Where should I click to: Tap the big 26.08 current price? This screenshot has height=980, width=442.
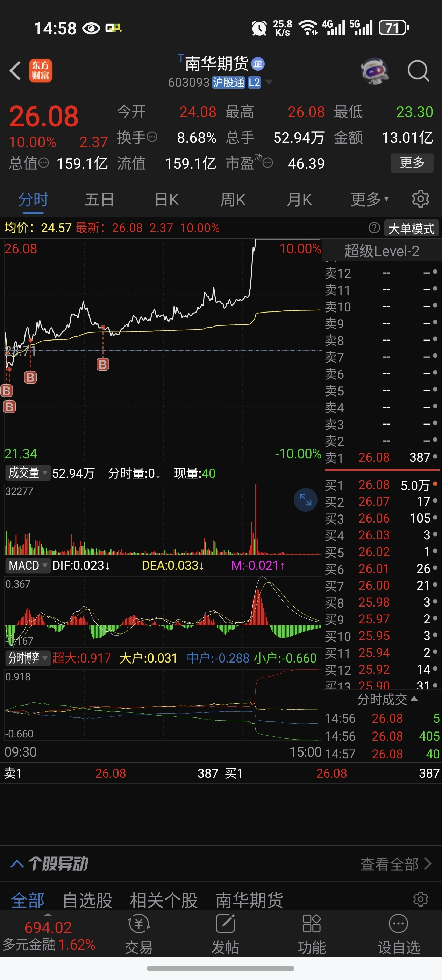[x=44, y=117]
